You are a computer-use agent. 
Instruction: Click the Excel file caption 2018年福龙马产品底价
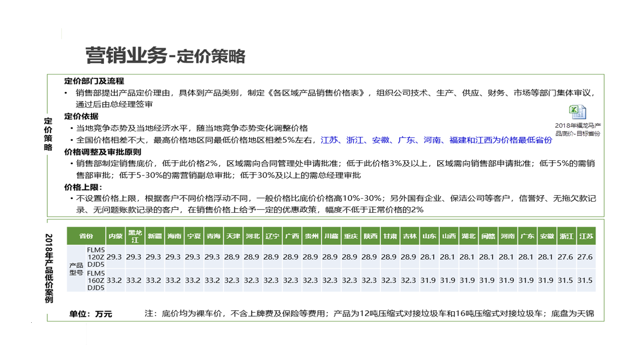pyautogui.click(x=578, y=129)
